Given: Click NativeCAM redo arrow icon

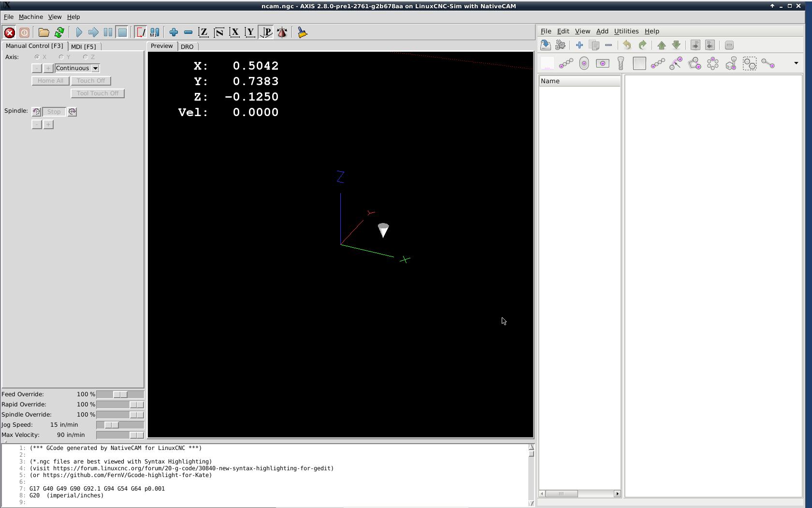Looking at the screenshot, I should pyautogui.click(x=642, y=45).
